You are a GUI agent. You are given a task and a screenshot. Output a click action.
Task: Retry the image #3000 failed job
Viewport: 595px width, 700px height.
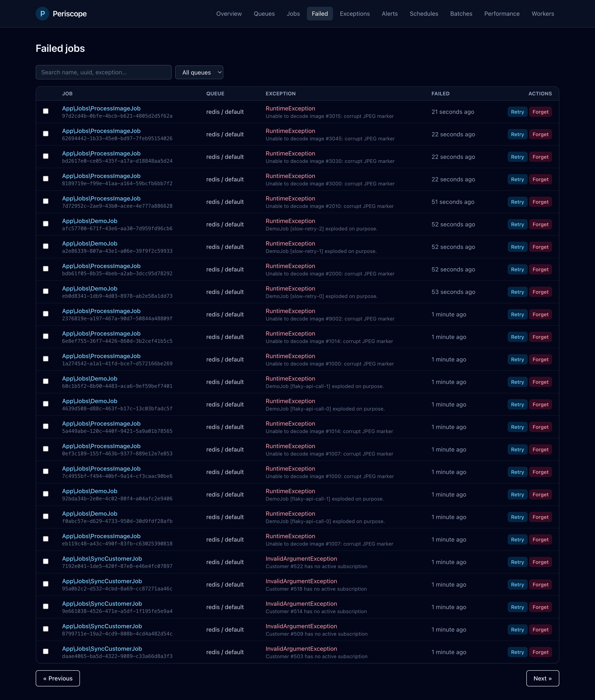pos(517,179)
